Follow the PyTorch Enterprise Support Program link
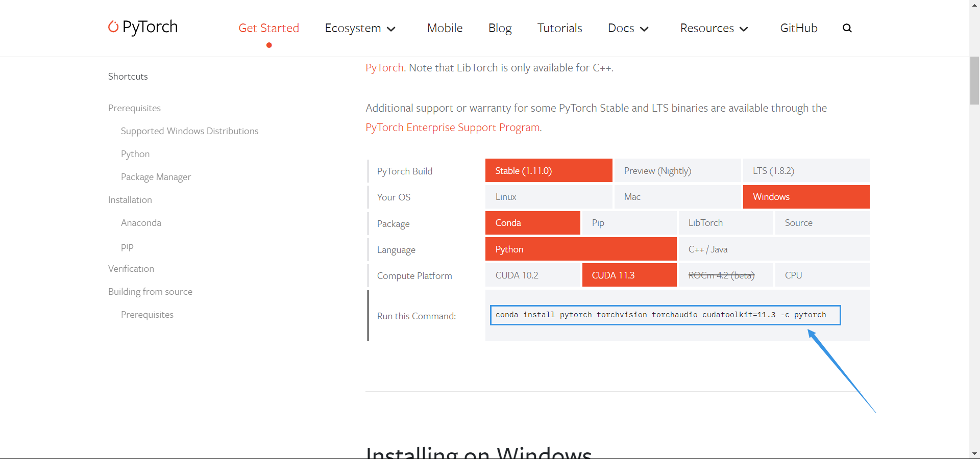 pos(453,127)
